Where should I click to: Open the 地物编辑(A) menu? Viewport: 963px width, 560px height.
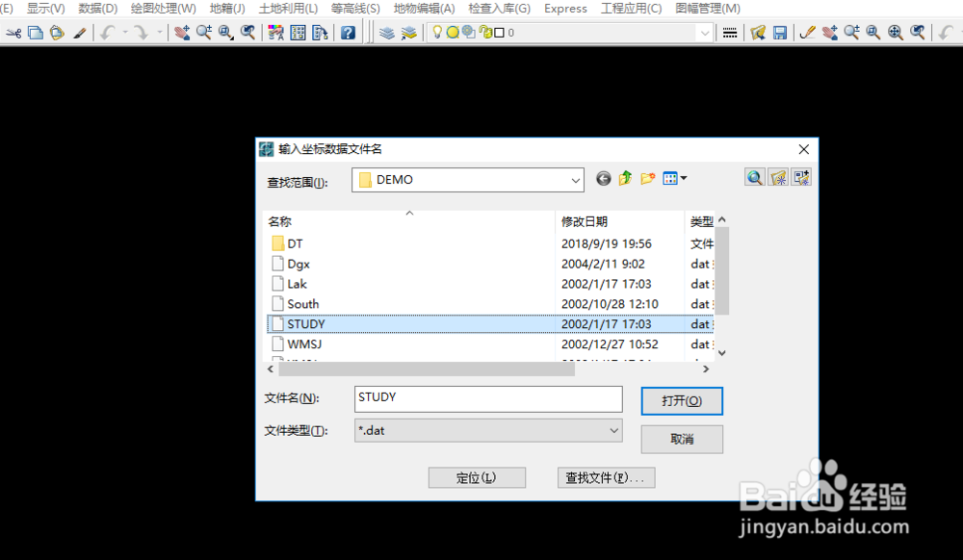[x=425, y=9]
